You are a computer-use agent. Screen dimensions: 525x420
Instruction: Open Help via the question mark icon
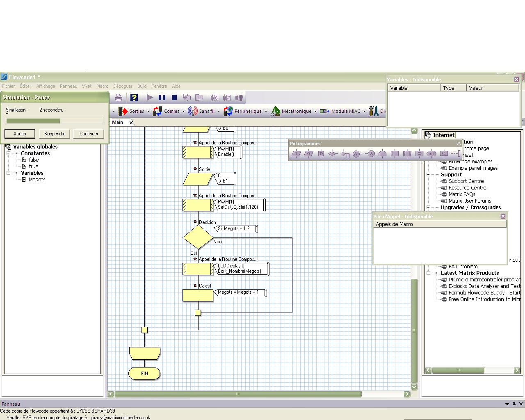134,98
